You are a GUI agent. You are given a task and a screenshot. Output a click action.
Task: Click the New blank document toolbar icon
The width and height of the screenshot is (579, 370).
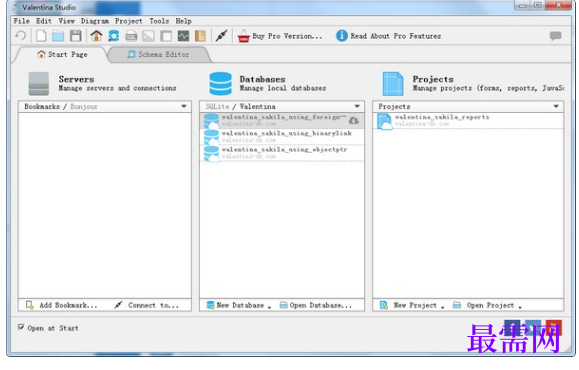coord(41,36)
